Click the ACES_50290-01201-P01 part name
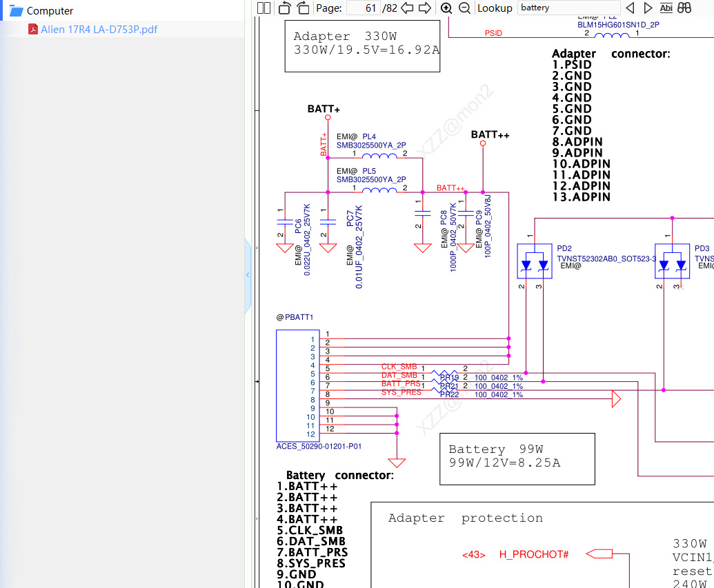The height and width of the screenshot is (588, 714). pos(319,447)
